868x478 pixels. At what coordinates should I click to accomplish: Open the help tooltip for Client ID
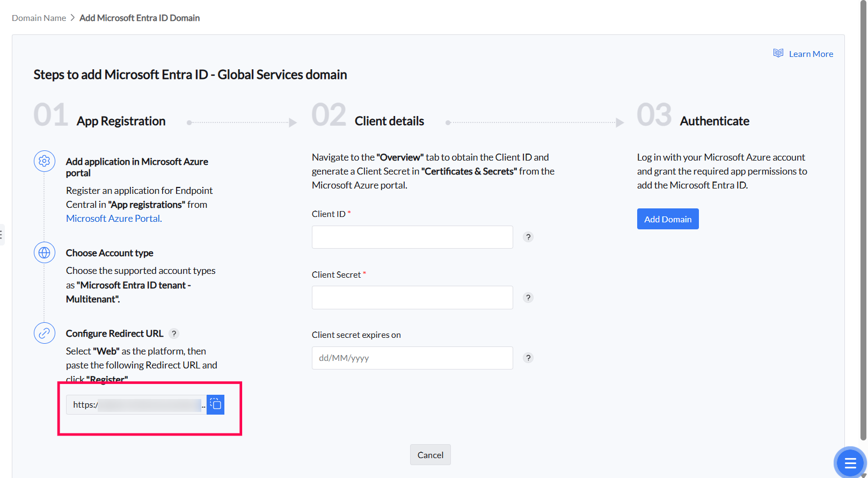coord(528,237)
